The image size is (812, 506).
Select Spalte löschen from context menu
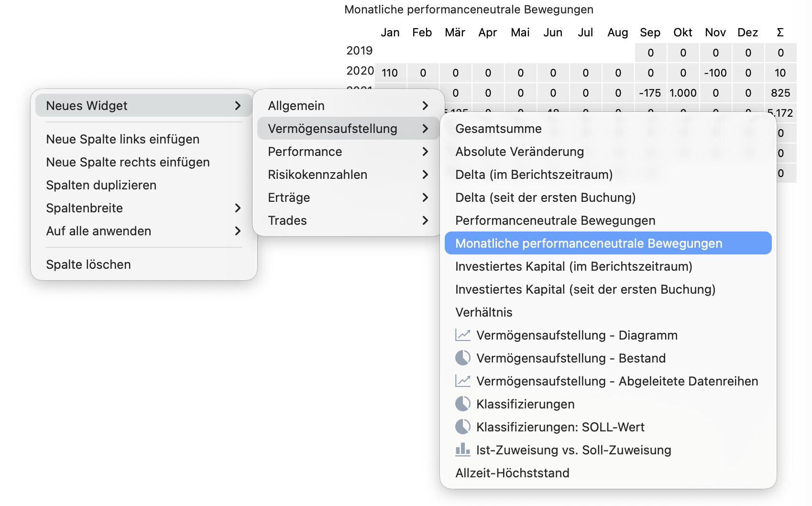coord(88,264)
